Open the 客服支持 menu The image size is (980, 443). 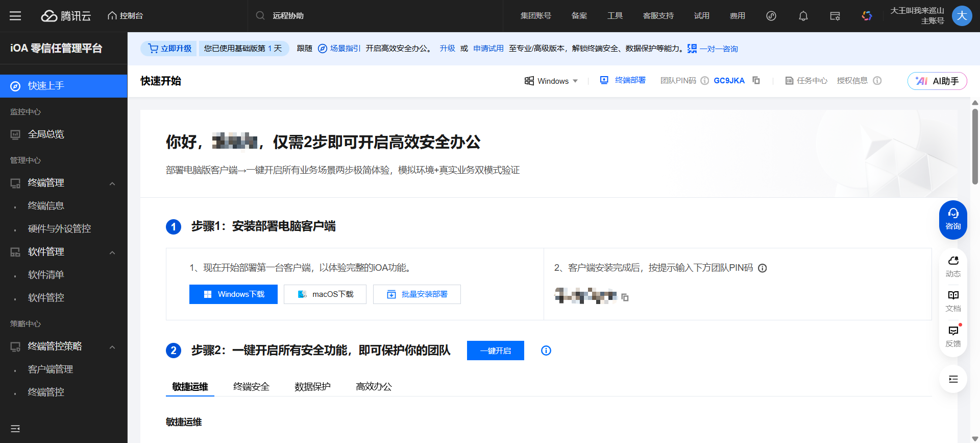[x=658, y=16]
